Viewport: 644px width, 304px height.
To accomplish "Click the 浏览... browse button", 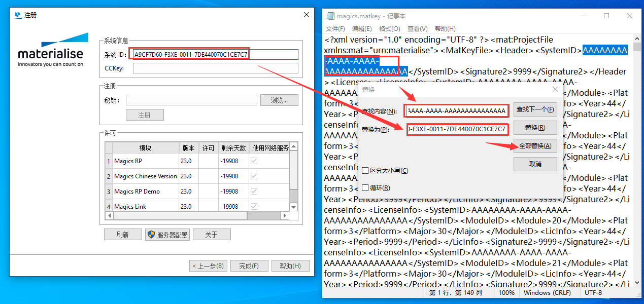I will 279,100.
